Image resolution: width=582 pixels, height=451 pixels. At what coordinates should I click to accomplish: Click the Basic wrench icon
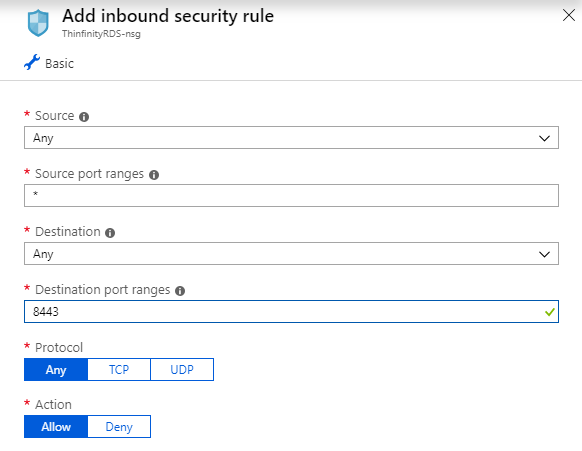coord(32,62)
